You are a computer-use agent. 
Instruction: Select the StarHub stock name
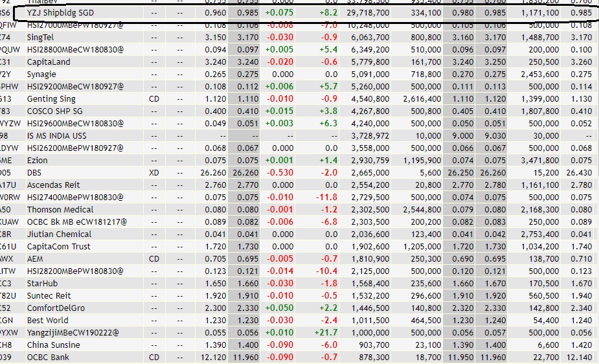42,284
